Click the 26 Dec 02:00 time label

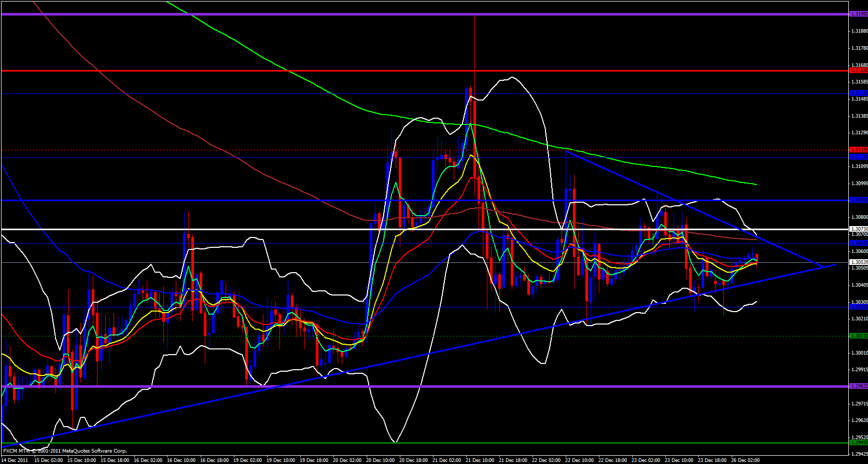tap(745, 460)
